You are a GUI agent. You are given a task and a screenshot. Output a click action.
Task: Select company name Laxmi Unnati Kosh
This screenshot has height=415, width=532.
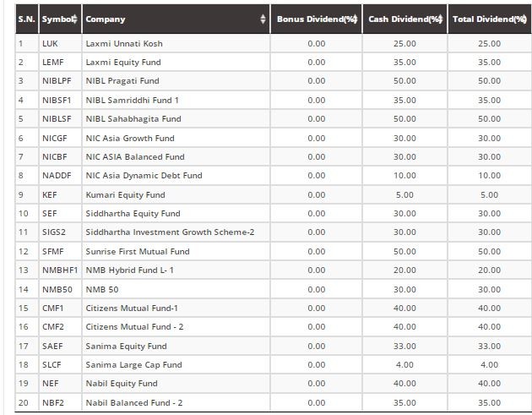pyautogui.click(x=124, y=43)
